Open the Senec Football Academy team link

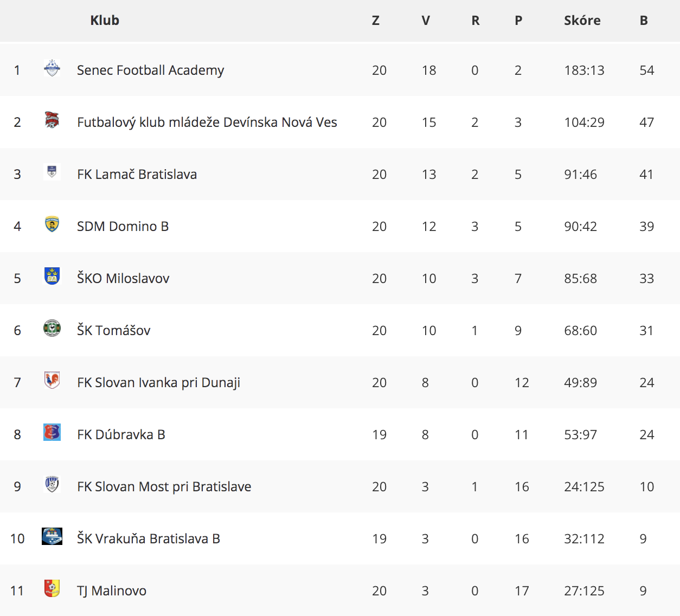[x=150, y=70]
